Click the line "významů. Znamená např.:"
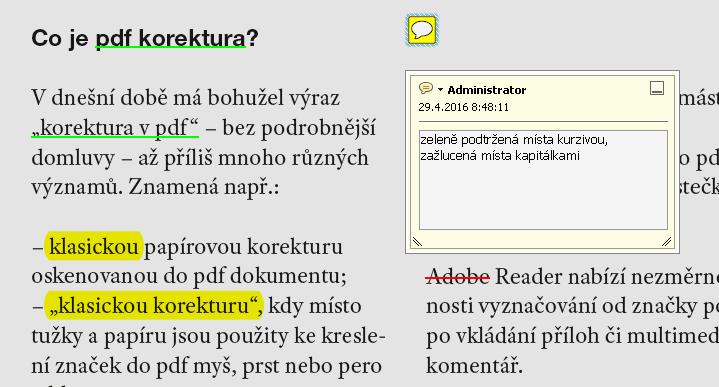 [x=155, y=187]
